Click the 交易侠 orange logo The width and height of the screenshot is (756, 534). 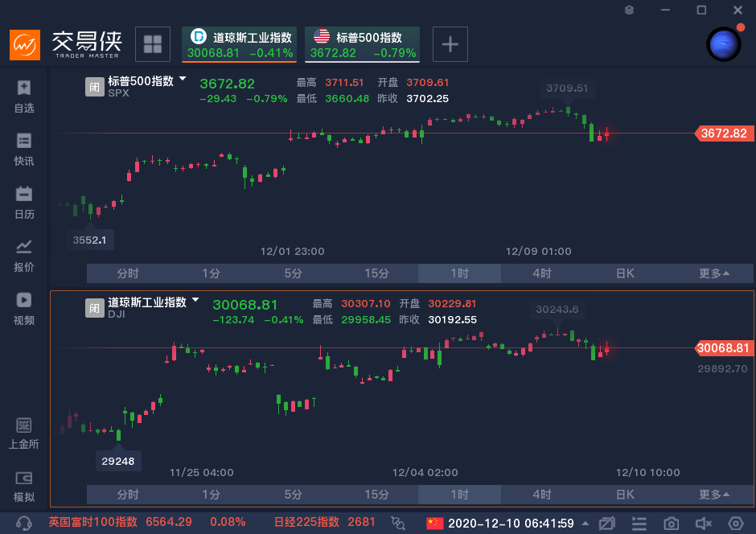point(25,45)
